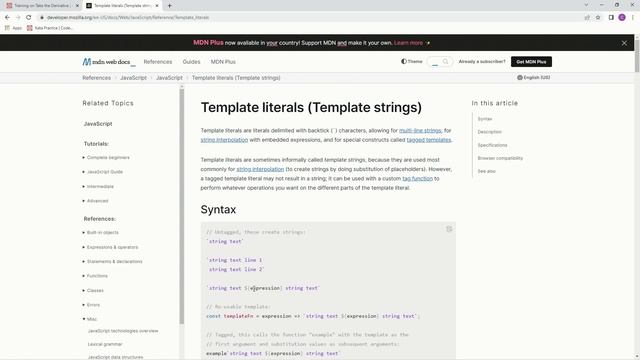Bookmark page with the star icon

[598, 18]
